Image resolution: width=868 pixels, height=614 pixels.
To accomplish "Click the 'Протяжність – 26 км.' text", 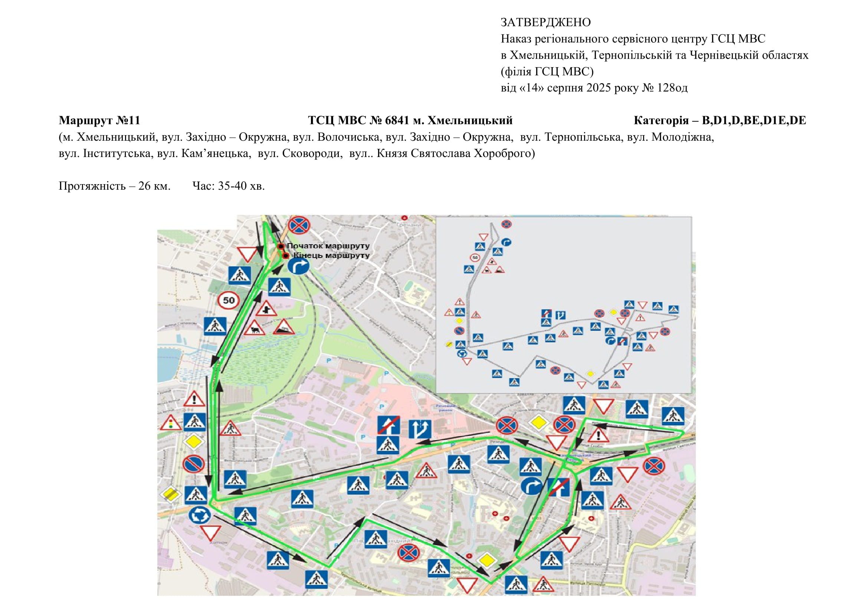I will (115, 186).
